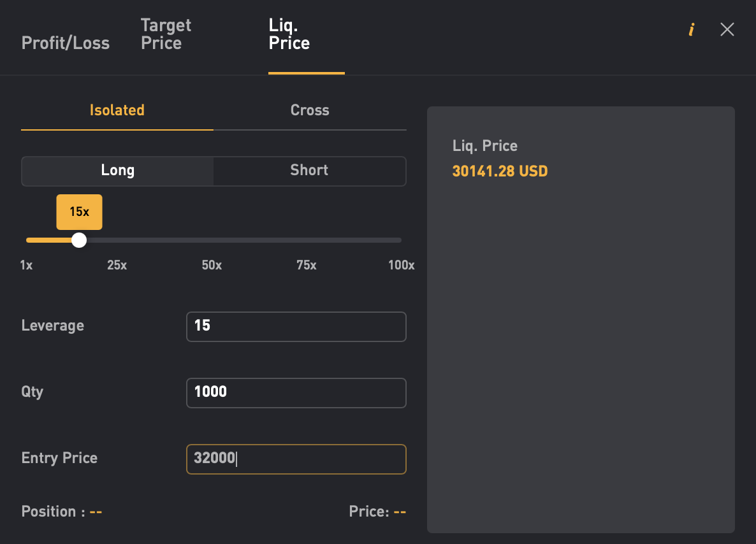Viewport: 756px width, 544px height.
Task: Close the calculator dialog
Action: point(727,29)
